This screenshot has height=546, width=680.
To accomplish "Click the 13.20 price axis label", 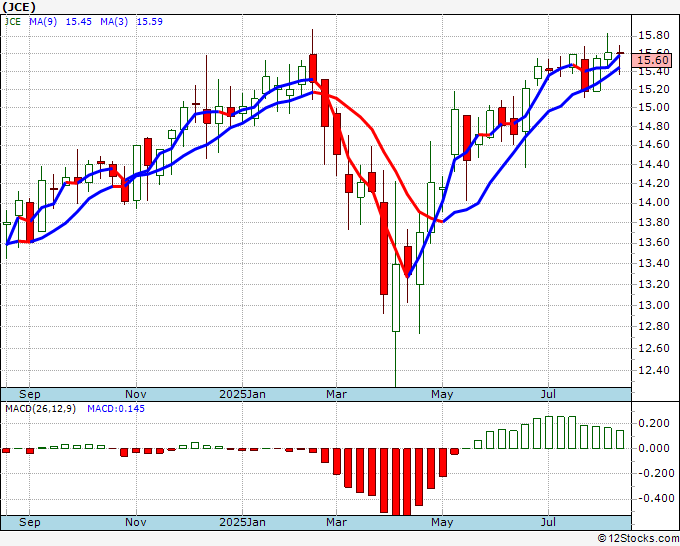I will (x=654, y=284).
